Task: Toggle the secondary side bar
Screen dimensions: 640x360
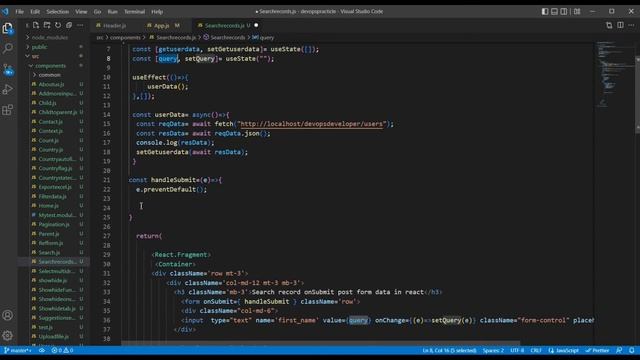Action: 564,11
